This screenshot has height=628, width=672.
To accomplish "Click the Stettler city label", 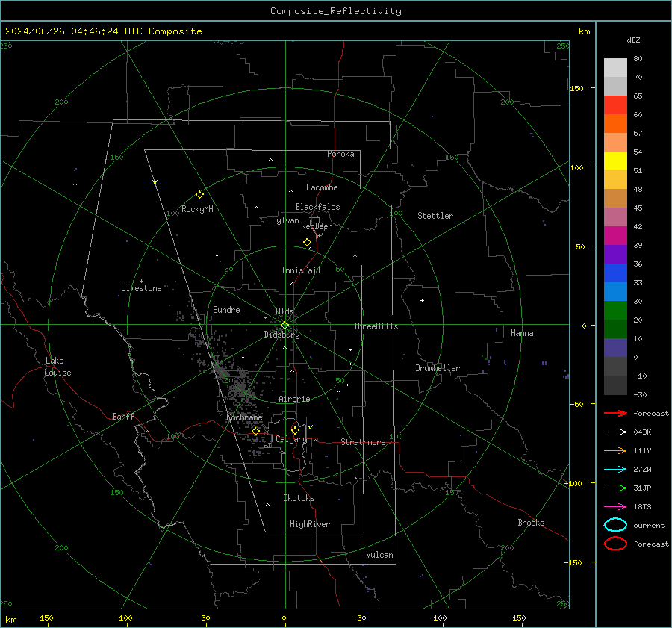I will tap(435, 216).
